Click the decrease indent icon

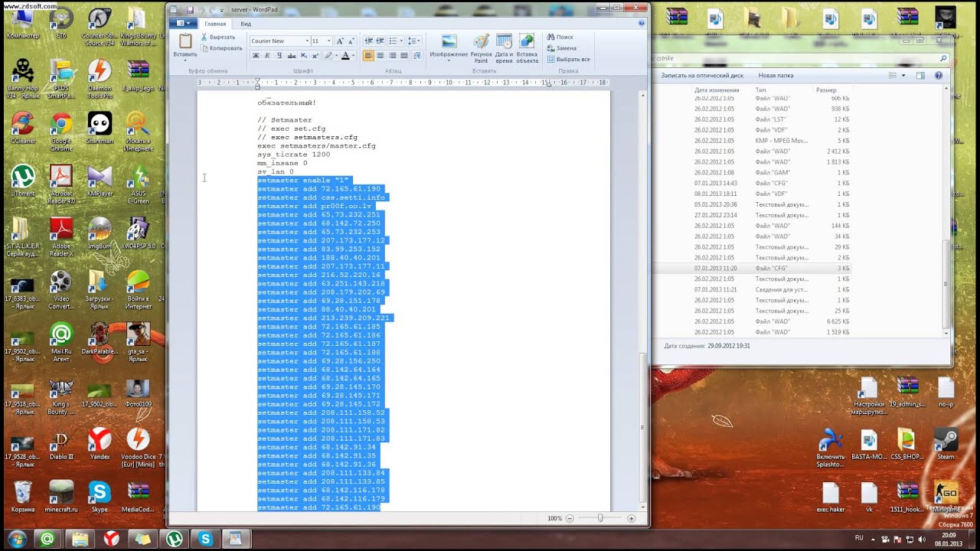point(369,41)
